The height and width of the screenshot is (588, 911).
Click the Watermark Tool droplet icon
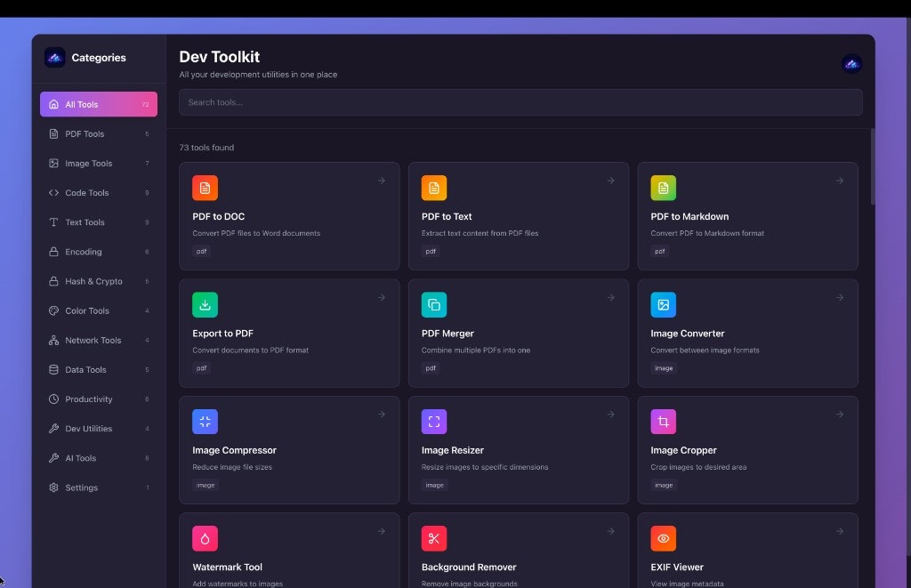(206, 538)
